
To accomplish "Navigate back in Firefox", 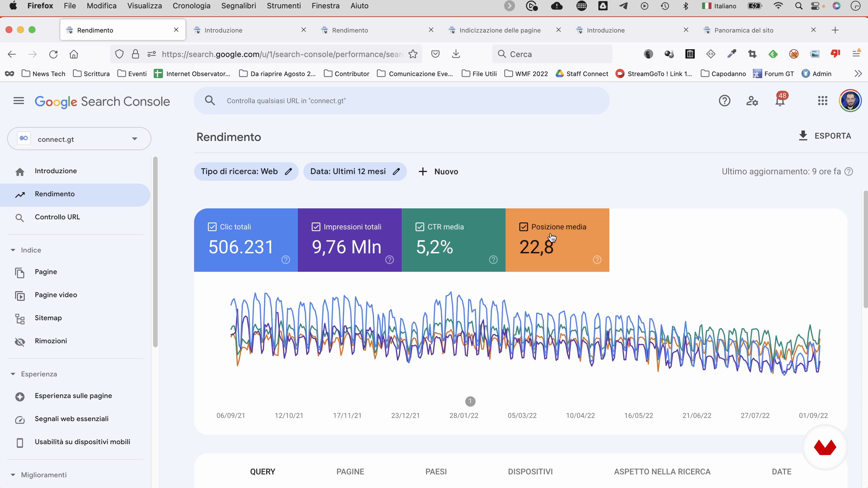I will click(12, 54).
